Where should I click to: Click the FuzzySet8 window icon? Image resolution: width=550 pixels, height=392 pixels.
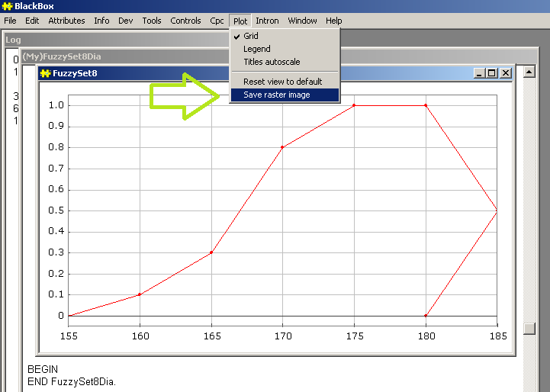[x=45, y=73]
